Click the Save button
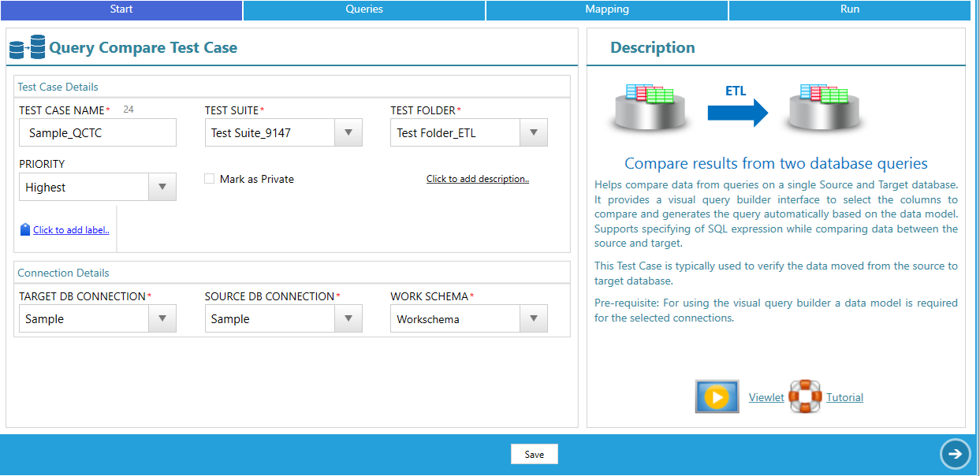The width and height of the screenshot is (980, 476). tap(535, 454)
